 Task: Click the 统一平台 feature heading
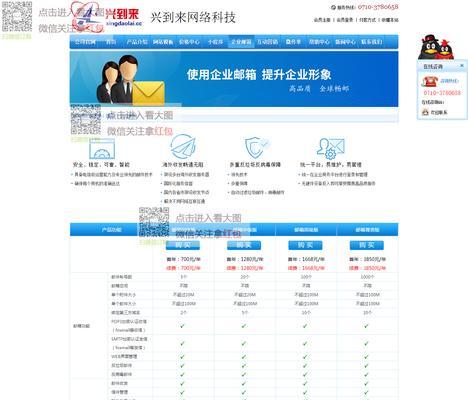[x=331, y=165]
